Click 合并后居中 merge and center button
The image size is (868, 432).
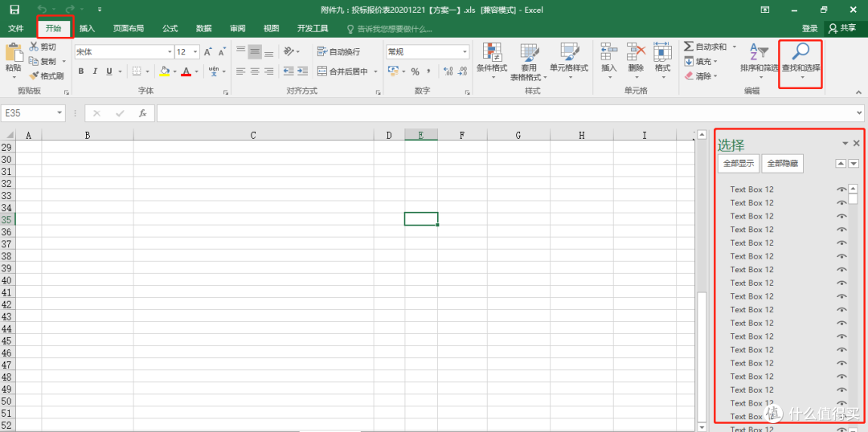(x=342, y=72)
